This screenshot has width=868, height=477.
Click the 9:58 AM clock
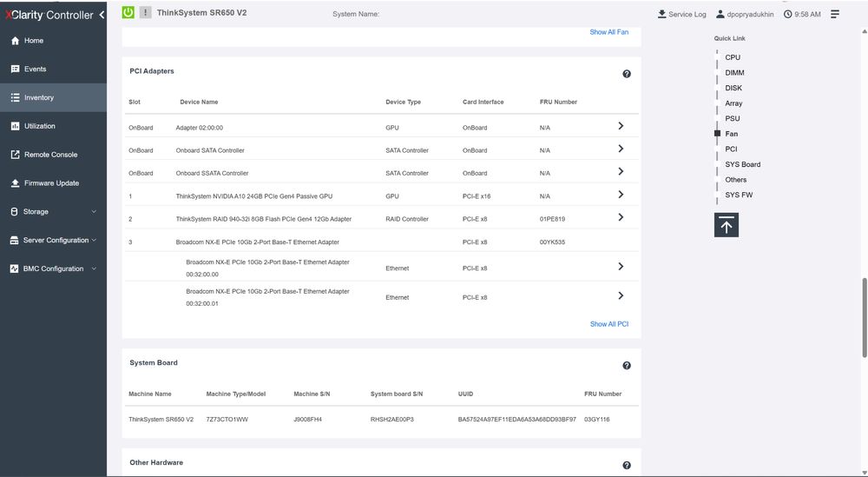802,15
